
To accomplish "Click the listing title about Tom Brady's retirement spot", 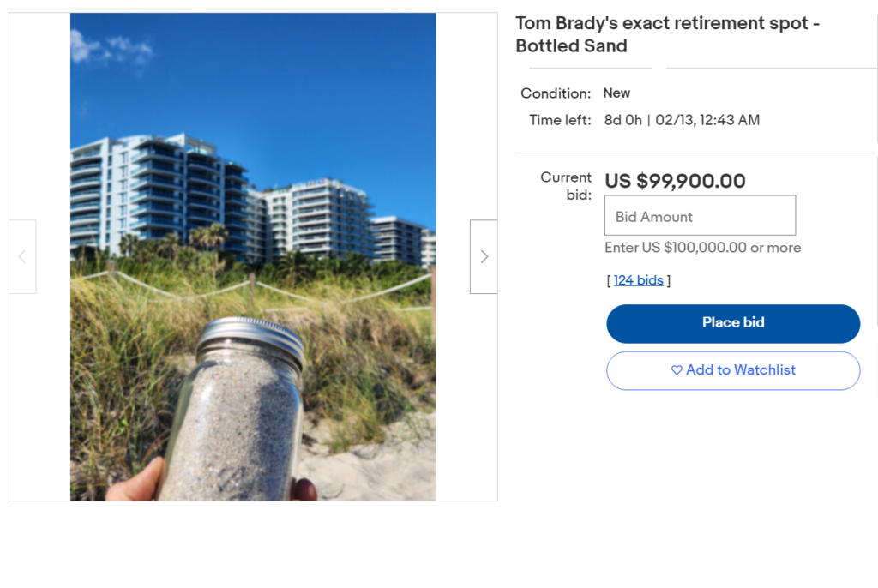I will pos(667,34).
